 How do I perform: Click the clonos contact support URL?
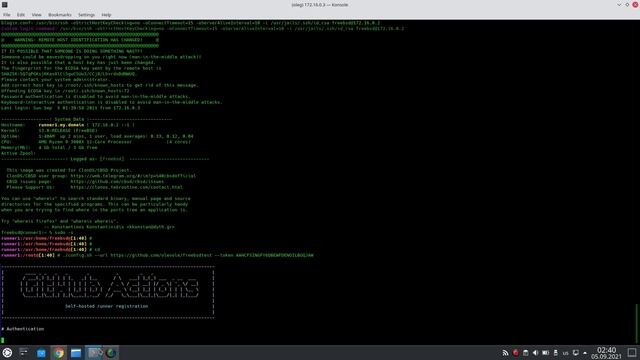tap(127, 187)
